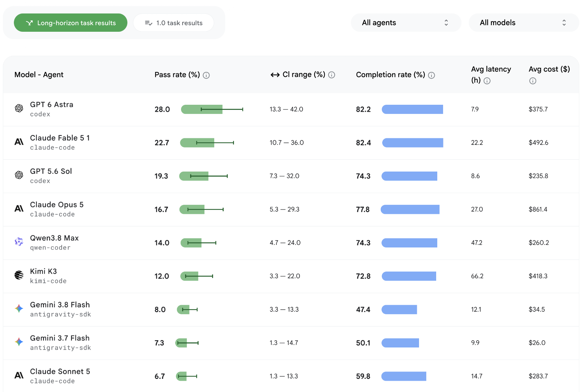Select the Claude Sonnet 5 model name
This screenshot has height=392, width=584.
tap(60, 372)
